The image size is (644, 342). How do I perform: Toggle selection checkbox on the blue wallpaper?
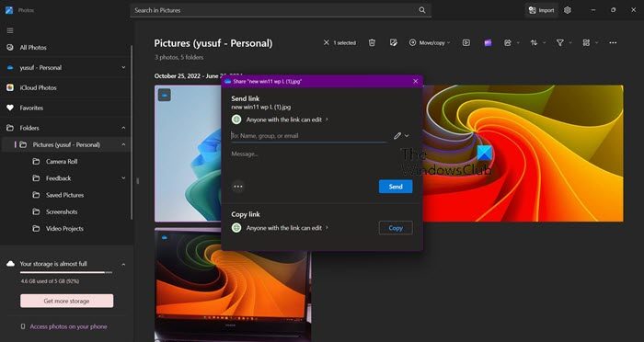[x=165, y=96]
